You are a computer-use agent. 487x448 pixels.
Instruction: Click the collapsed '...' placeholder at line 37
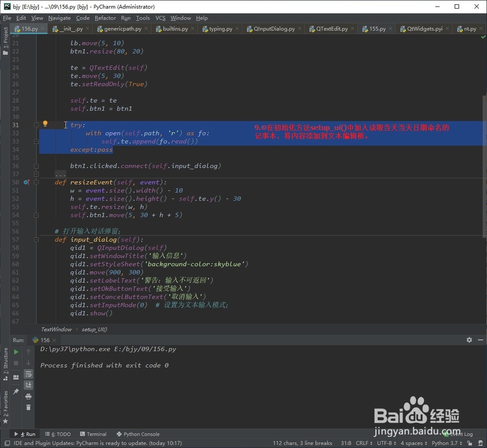(x=60, y=174)
